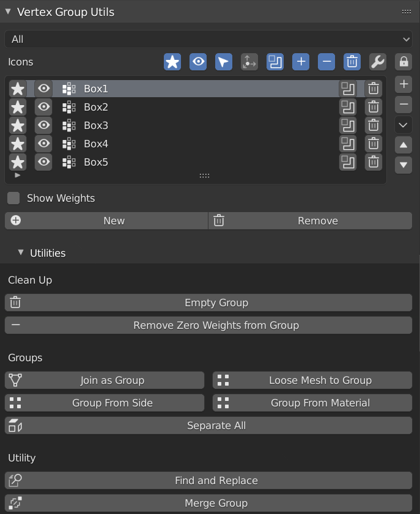The height and width of the screenshot is (514, 420).
Task: Toggle the eye visibility icon for Box2
Action: click(x=43, y=107)
